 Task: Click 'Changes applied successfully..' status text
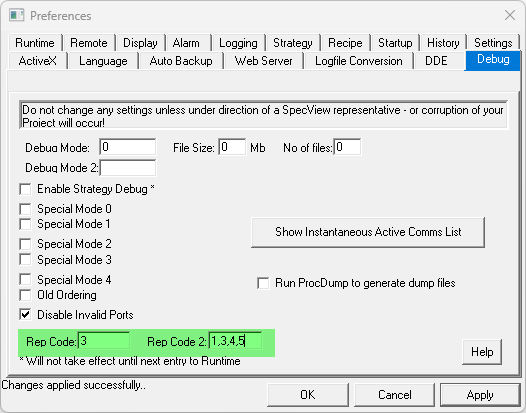tap(74, 385)
